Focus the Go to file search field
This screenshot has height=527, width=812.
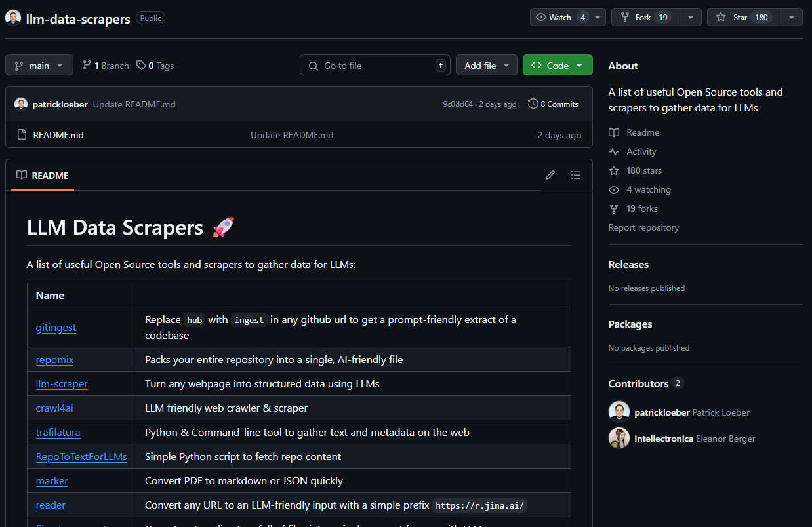click(375, 66)
